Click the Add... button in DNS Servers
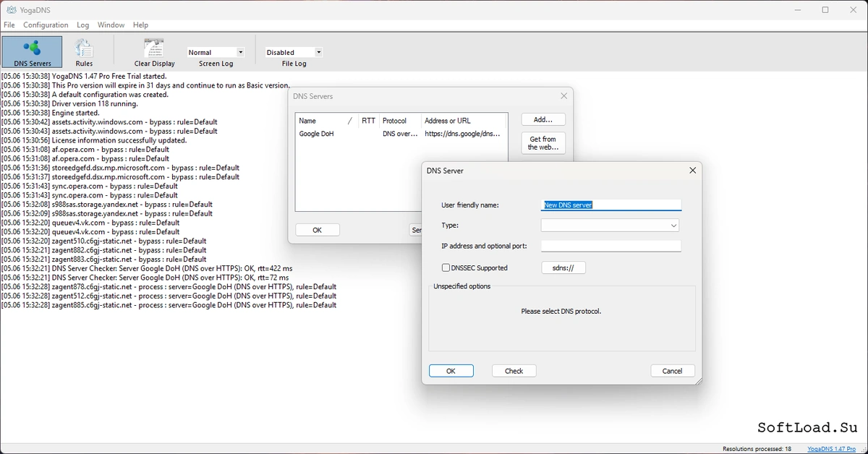 [543, 119]
